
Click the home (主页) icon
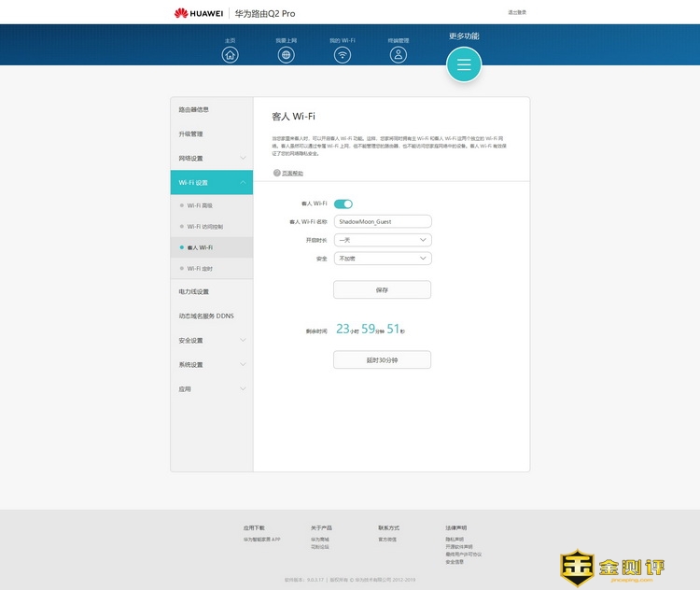click(231, 54)
